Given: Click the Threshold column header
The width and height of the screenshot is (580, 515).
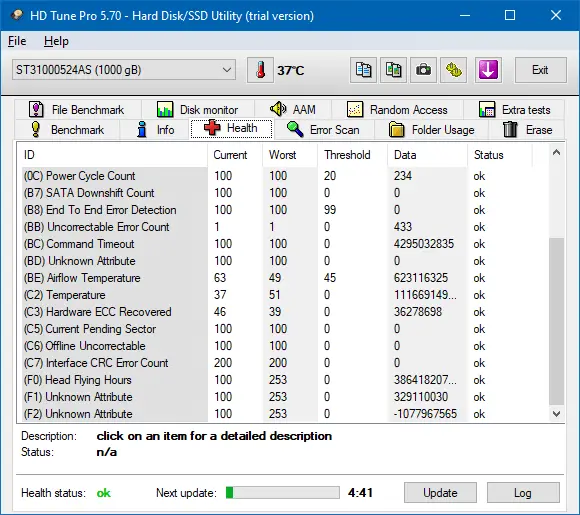Looking at the screenshot, I should 353,155.
